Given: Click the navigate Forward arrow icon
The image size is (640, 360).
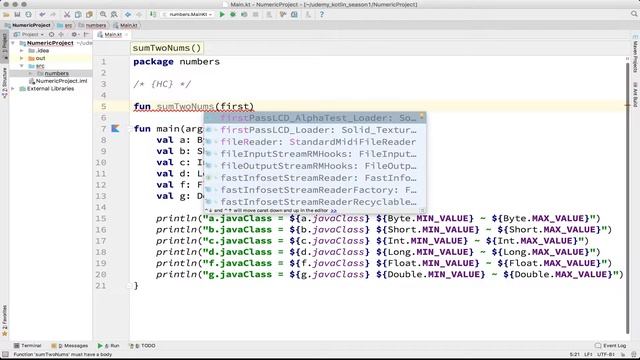Looking at the screenshot, I should coord(139,14).
